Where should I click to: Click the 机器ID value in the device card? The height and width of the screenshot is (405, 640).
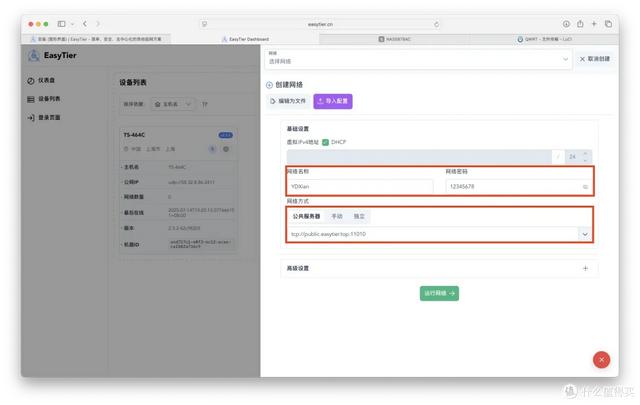(x=200, y=244)
